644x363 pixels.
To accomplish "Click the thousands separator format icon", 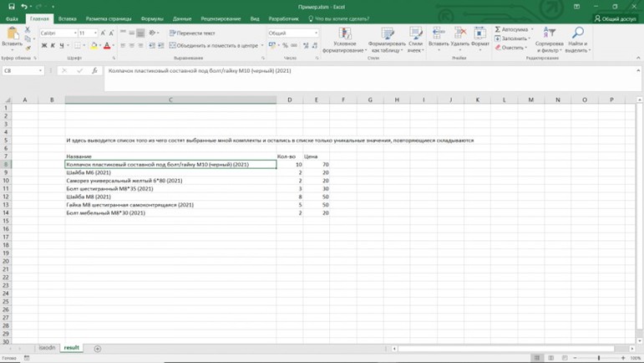I will (x=294, y=46).
